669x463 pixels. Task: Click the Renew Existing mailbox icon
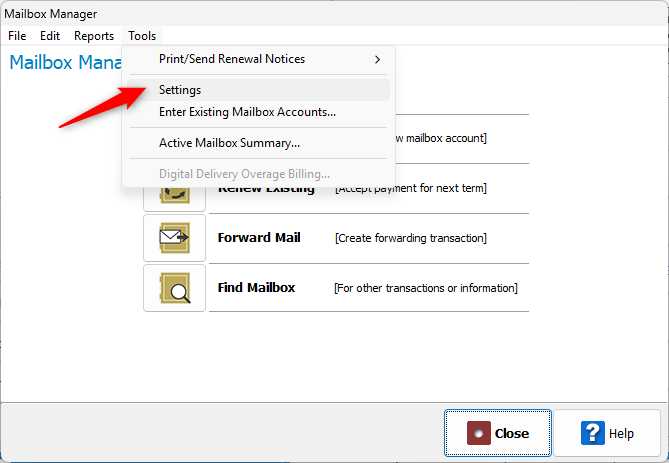pos(175,198)
